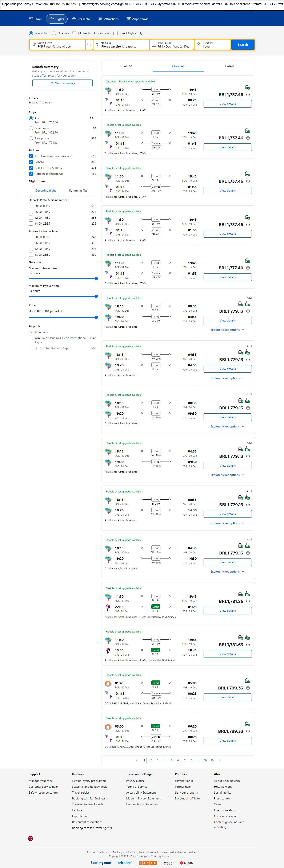Click the next page arrow in the pagination
The image size is (284, 868).
pyautogui.click(x=220, y=760)
